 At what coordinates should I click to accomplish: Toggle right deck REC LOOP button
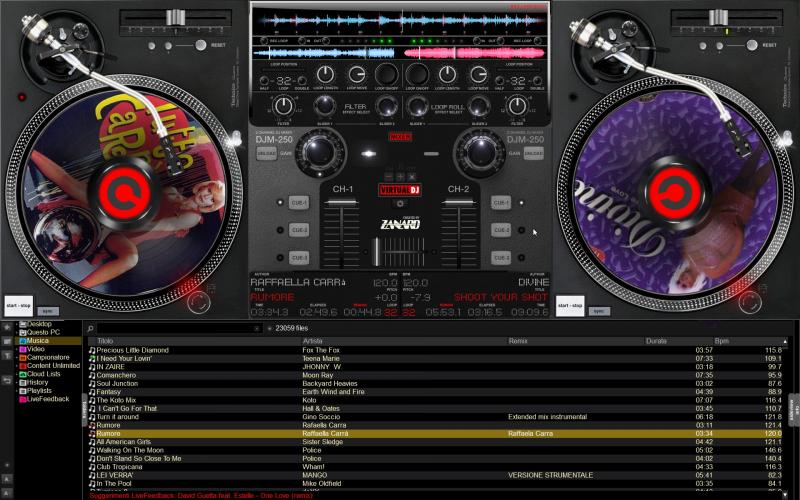pos(538,41)
